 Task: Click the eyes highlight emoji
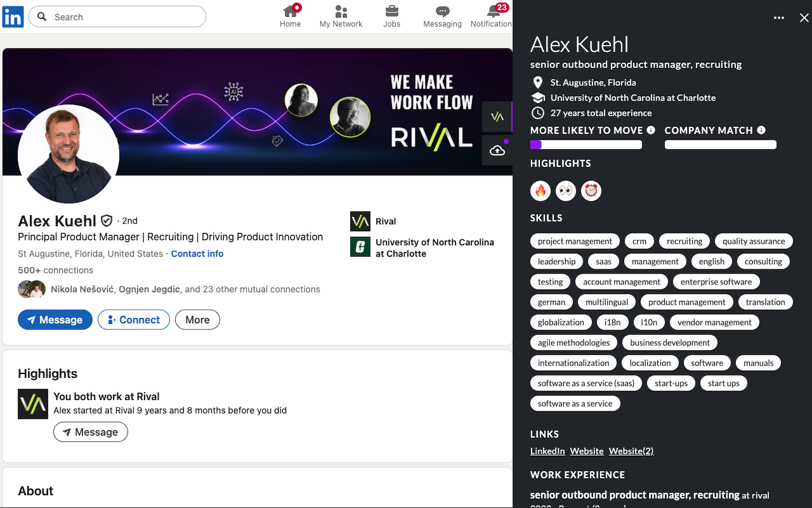coord(566,190)
